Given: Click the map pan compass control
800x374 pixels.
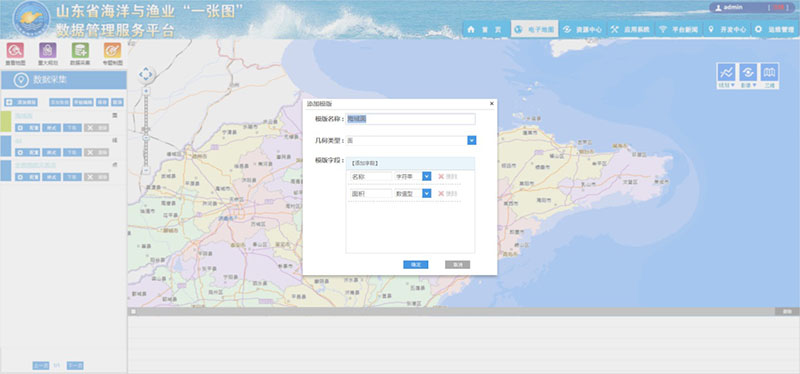Looking at the screenshot, I should tap(146, 74).
